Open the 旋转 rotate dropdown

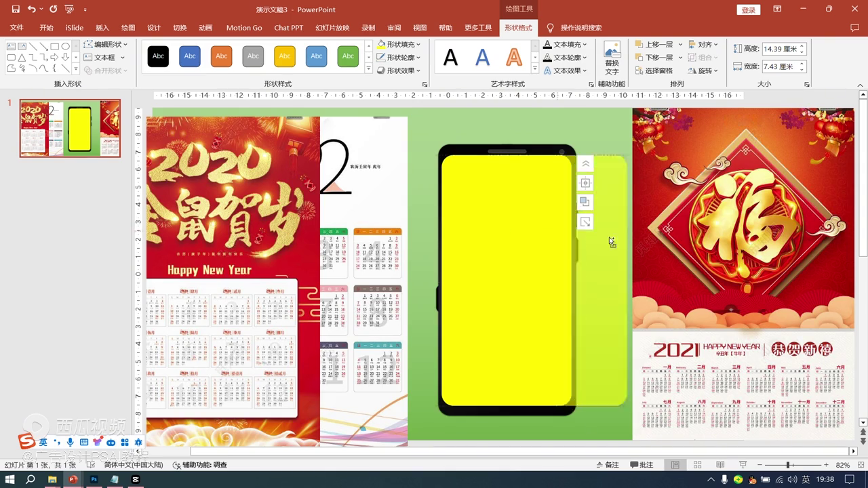point(703,70)
